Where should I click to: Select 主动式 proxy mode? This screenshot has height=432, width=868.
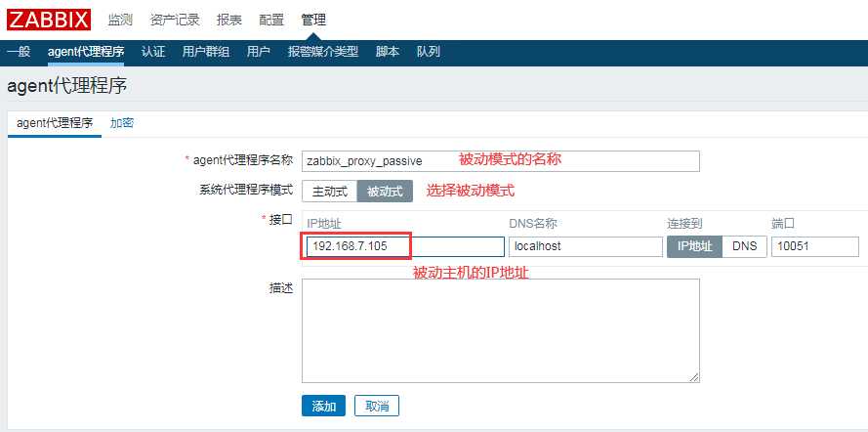pyautogui.click(x=330, y=192)
